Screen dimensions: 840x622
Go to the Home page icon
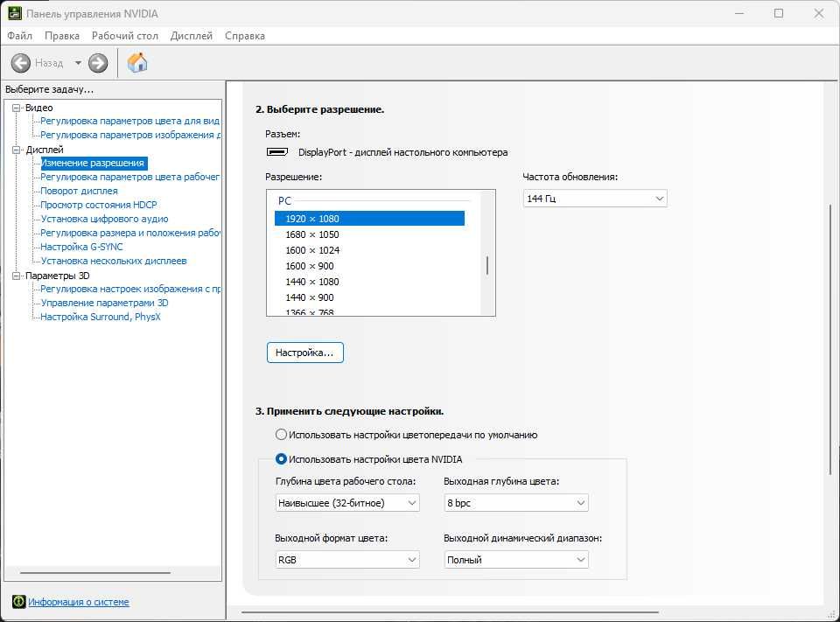137,63
